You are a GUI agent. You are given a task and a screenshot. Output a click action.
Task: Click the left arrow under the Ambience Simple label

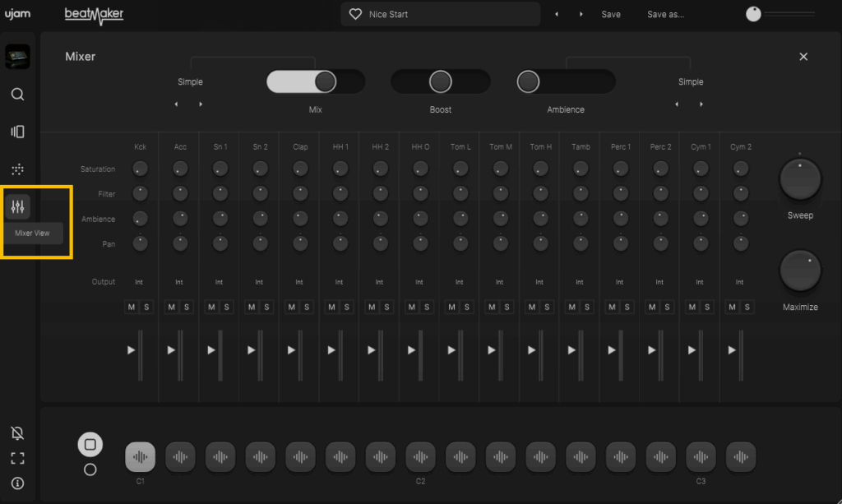coord(677,104)
